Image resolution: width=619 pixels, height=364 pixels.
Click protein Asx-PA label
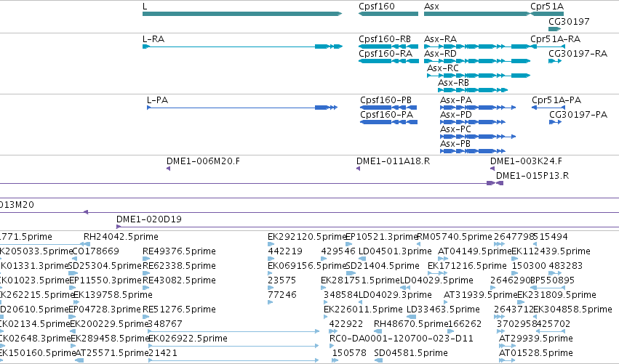pos(456,100)
